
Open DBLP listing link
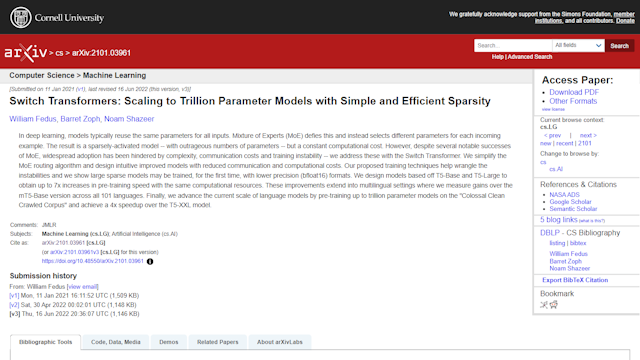(x=557, y=243)
